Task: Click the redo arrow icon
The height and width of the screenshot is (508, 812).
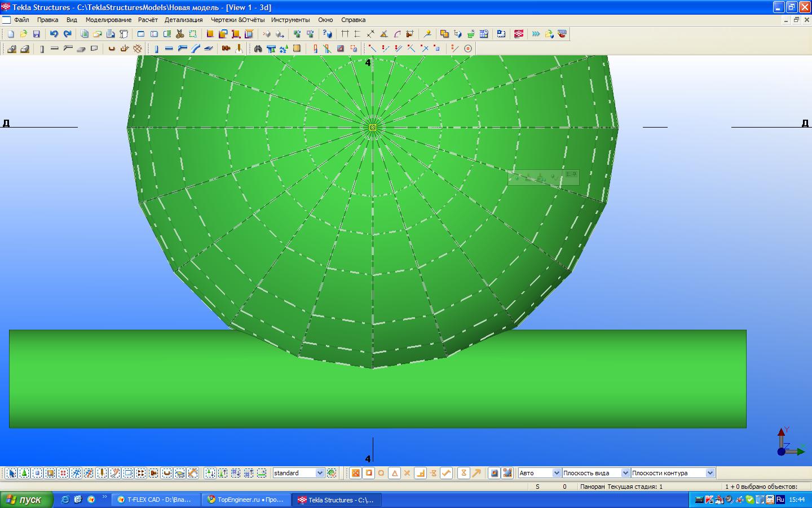Action: [67, 34]
